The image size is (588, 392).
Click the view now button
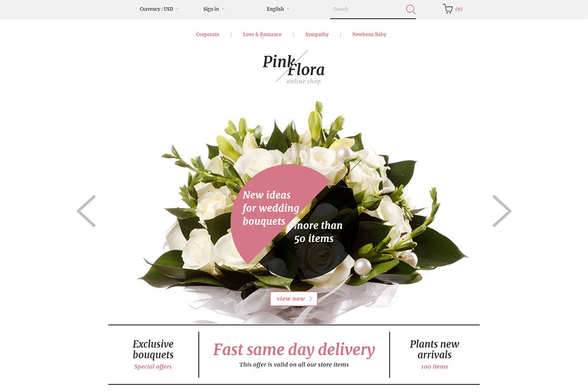tap(293, 298)
